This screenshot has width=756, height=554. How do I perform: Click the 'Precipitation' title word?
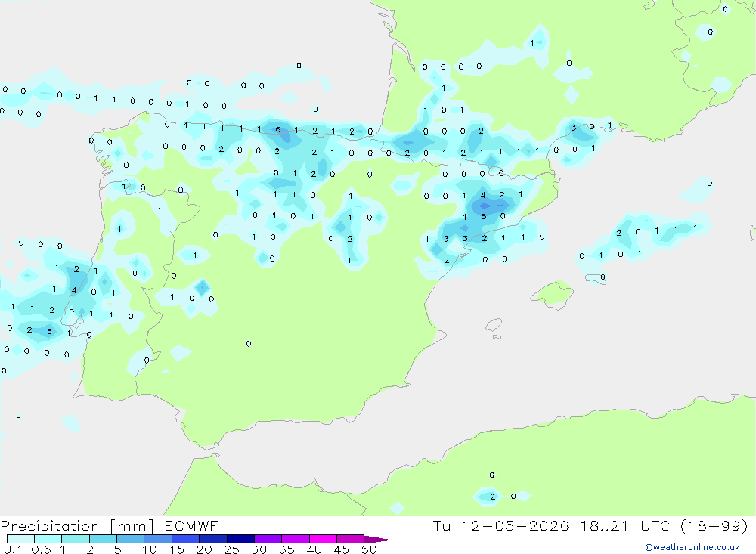tap(50, 526)
